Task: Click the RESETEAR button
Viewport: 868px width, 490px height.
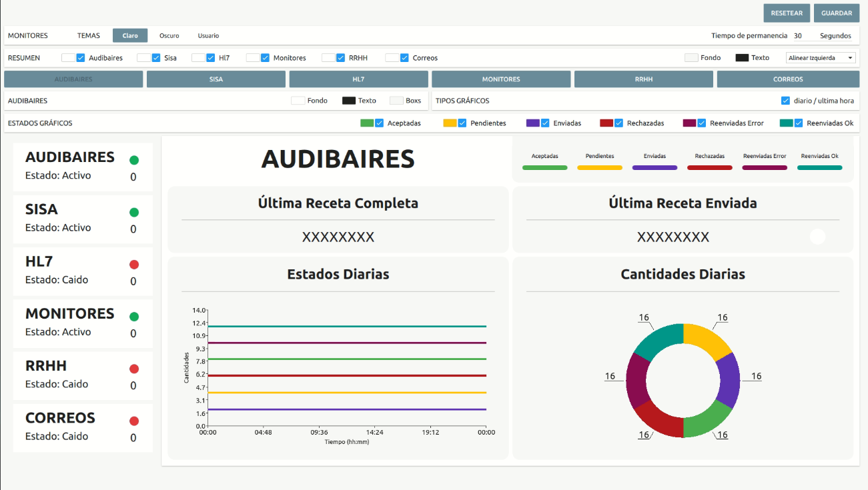Action: pyautogui.click(x=787, y=13)
